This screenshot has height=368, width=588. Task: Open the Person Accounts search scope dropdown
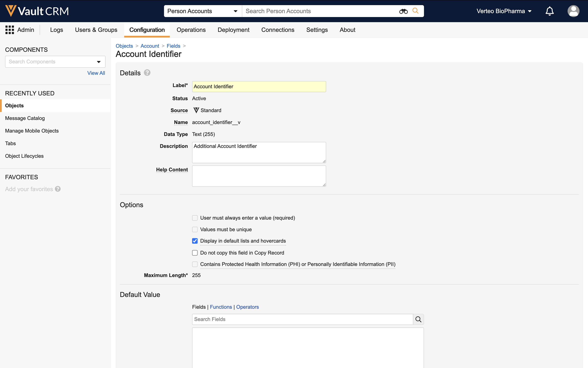[203, 11]
